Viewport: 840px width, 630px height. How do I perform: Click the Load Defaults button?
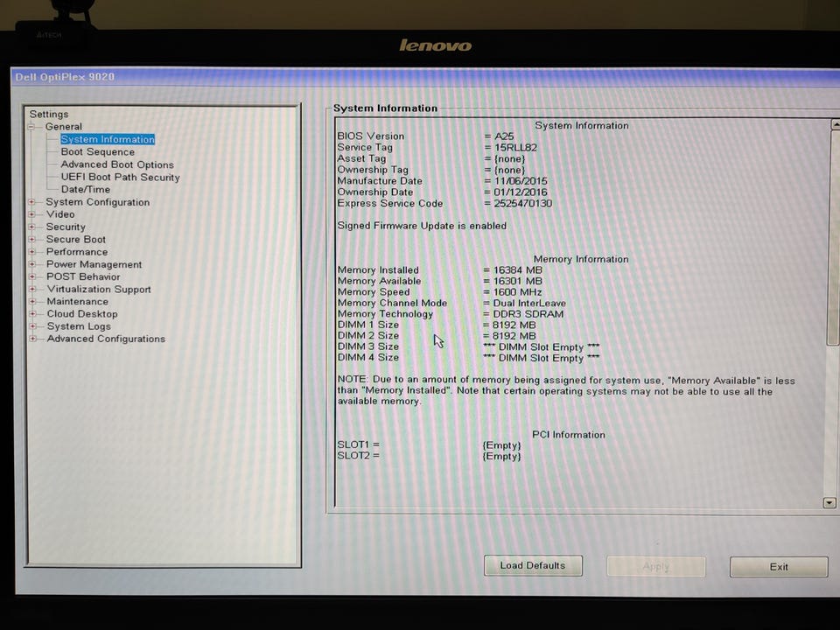tap(533, 566)
